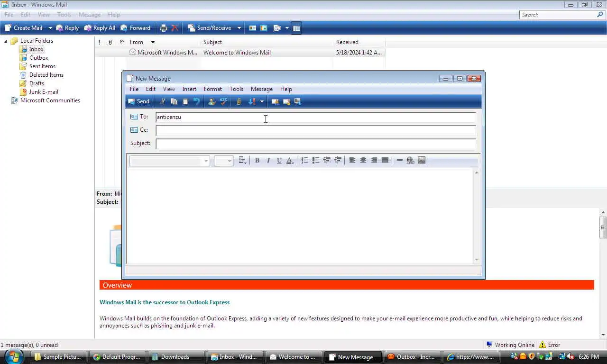
Task: Open the Paragraph Style dropdown
Action: (242, 160)
